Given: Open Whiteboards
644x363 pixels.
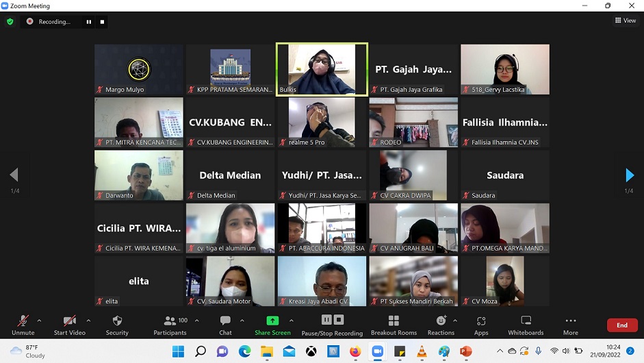Looking at the screenshot, I should click(x=526, y=325).
